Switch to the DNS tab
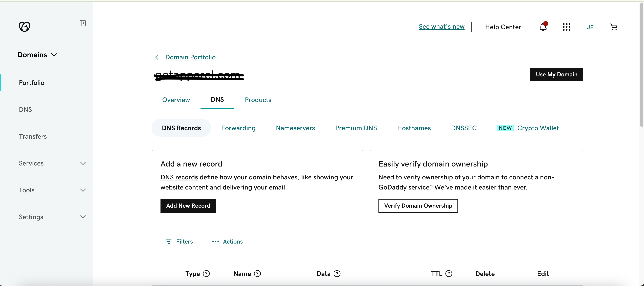This screenshot has width=644, height=286. click(x=217, y=99)
